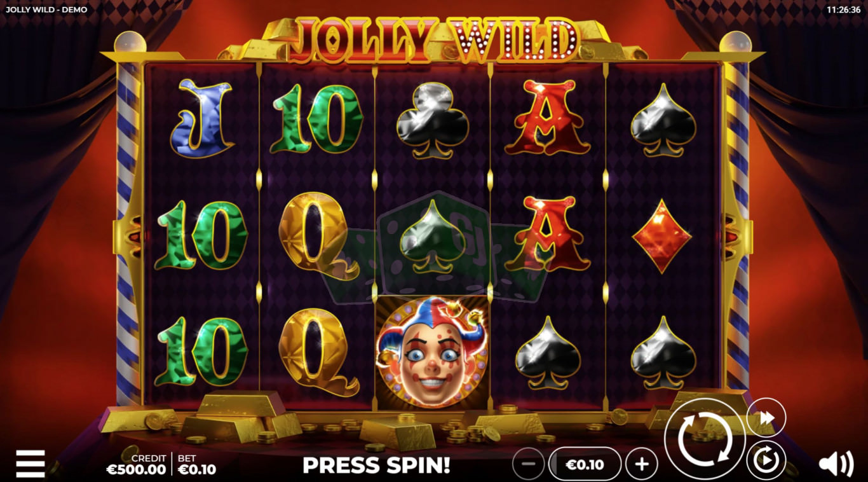Enable turbo fast-forward spin mode
The image size is (868, 482).
pyautogui.click(x=766, y=418)
